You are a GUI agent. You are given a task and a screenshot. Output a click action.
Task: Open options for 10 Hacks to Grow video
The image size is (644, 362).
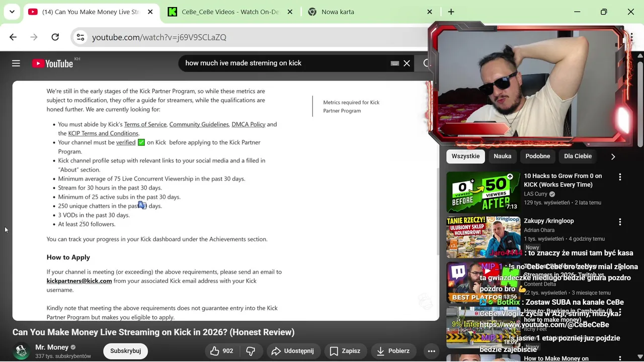click(x=620, y=177)
